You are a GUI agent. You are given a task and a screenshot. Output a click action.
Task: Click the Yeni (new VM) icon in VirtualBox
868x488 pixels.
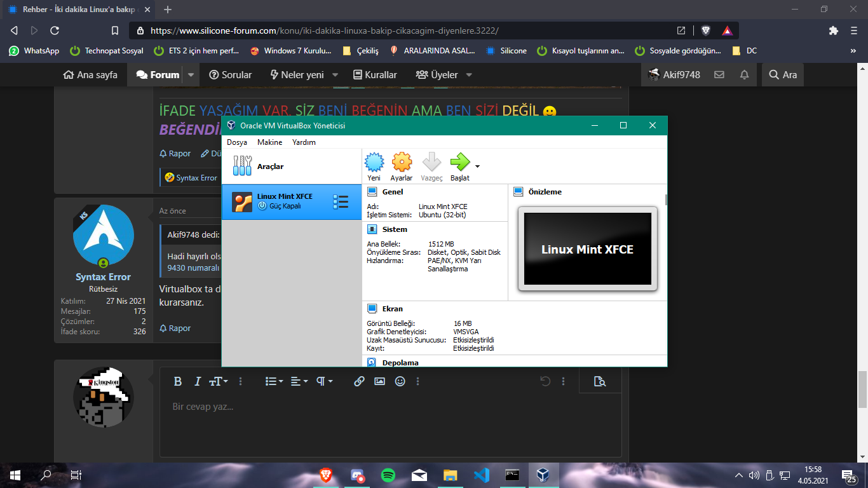click(x=374, y=166)
